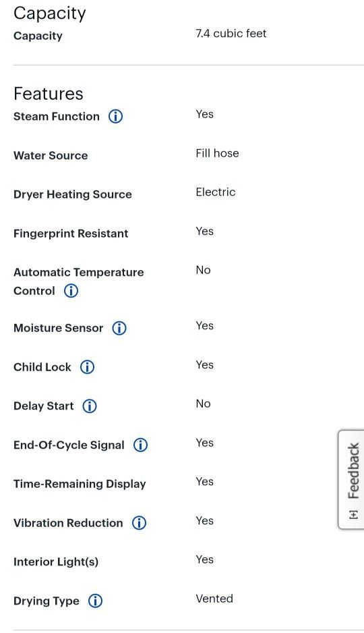Viewport: 364px width, 633px height.
Task: Open the Moisture Sensor info tooltip
Action: [x=119, y=328]
